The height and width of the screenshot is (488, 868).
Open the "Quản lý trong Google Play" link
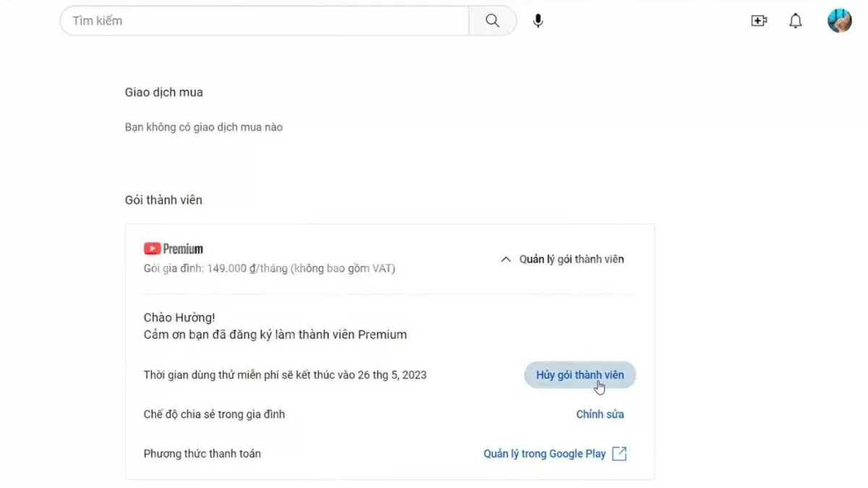point(544,454)
